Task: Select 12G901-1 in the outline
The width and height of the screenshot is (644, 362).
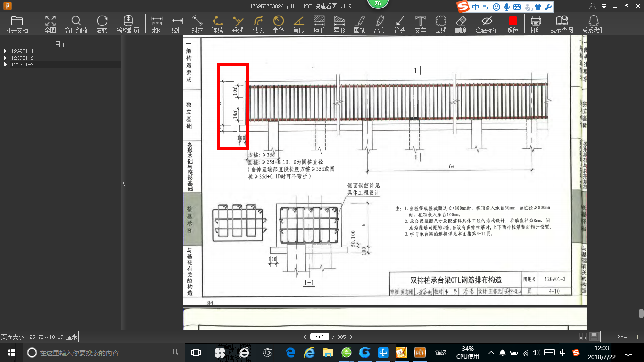Action: coord(22,51)
